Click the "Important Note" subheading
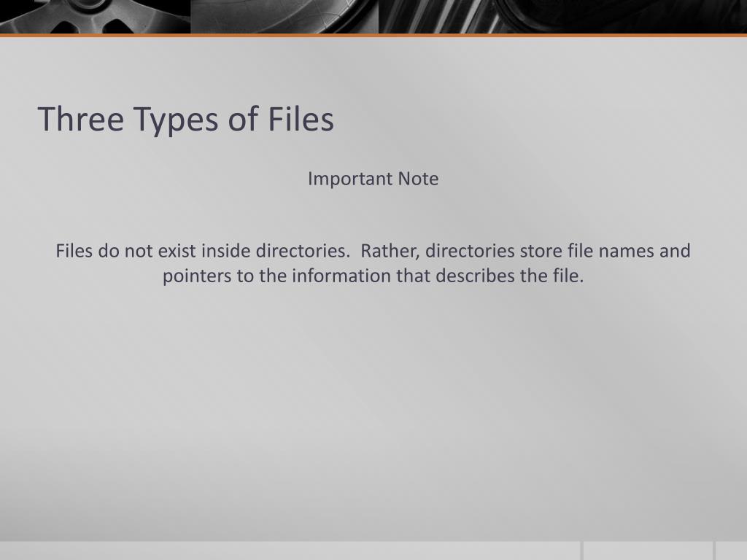The width and height of the screenshot is (747, 560). coord(373,179)
